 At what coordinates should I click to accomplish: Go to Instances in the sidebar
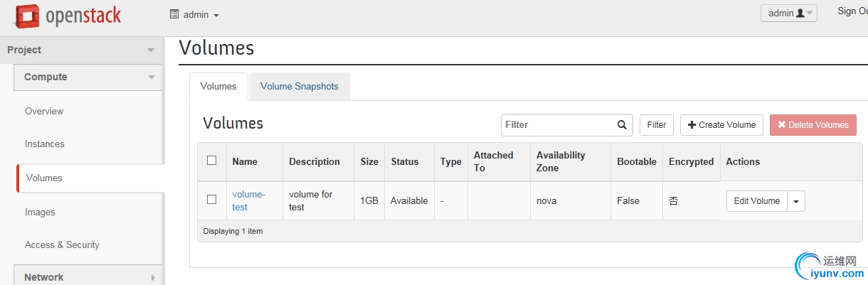tap(45, 144)
